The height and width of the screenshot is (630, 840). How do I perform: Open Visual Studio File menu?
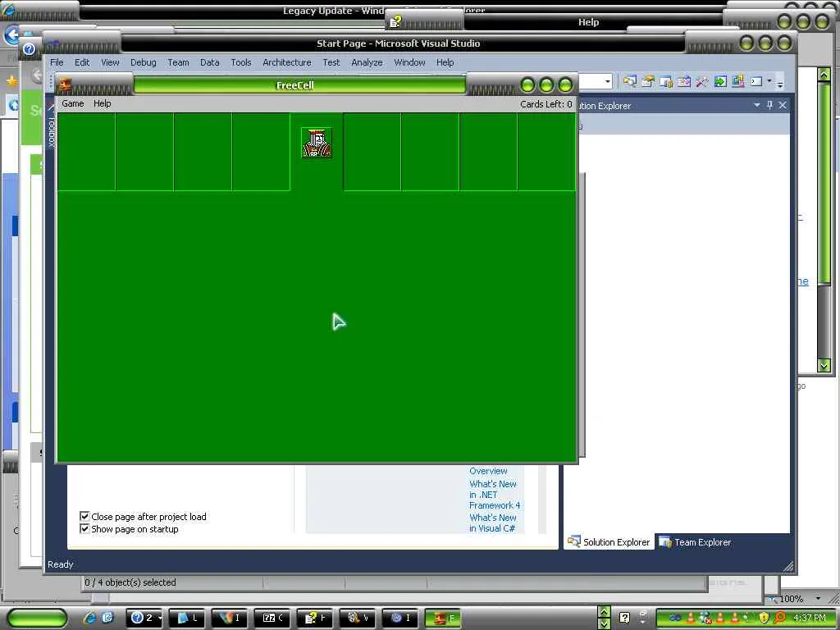[x=57, y=62]
